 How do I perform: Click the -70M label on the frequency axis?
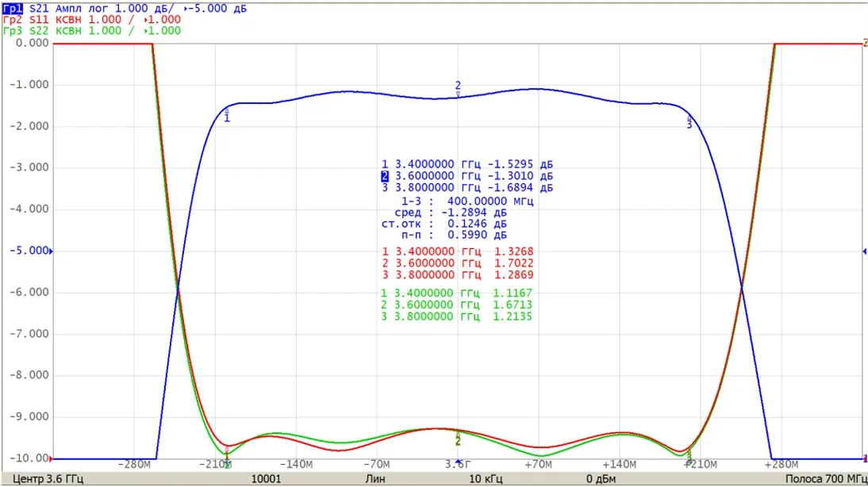tap(377, 464)
